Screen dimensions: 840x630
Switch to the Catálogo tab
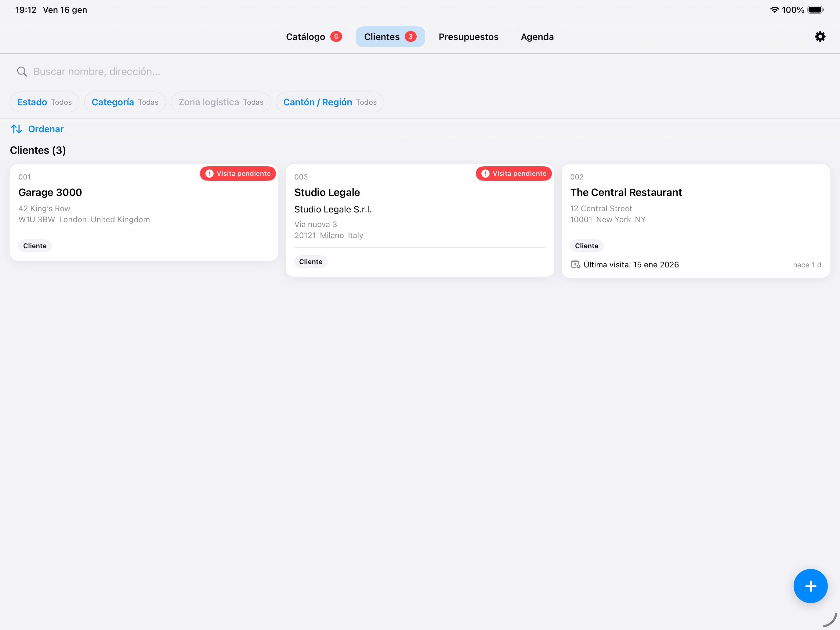tap(314, 37)
